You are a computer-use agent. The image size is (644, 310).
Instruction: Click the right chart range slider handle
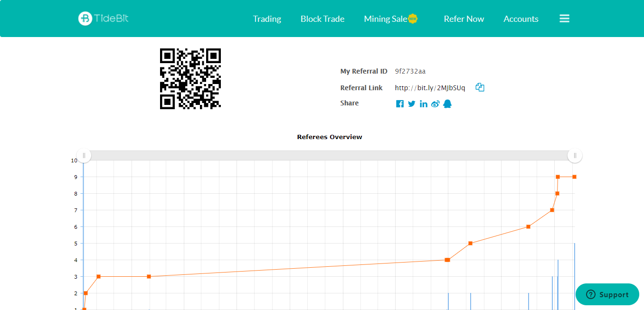tap(575, 155)
